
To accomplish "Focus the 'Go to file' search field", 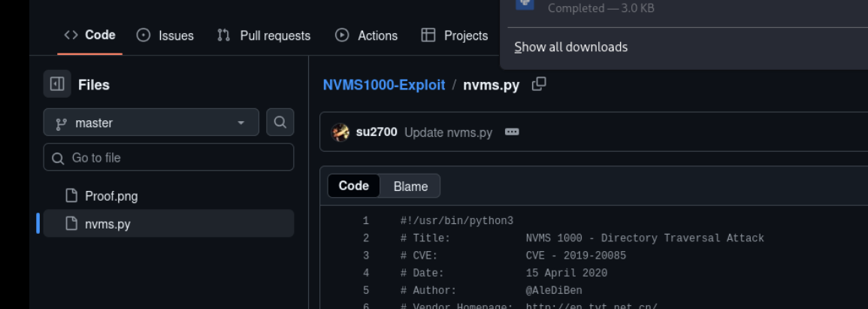I will coord(168,158).
